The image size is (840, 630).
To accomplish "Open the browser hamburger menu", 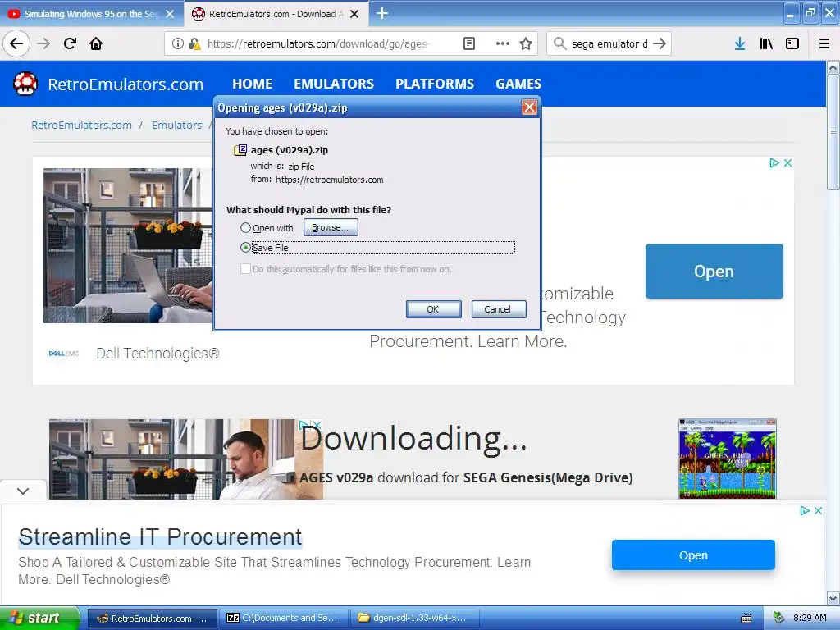I will 824,43.
